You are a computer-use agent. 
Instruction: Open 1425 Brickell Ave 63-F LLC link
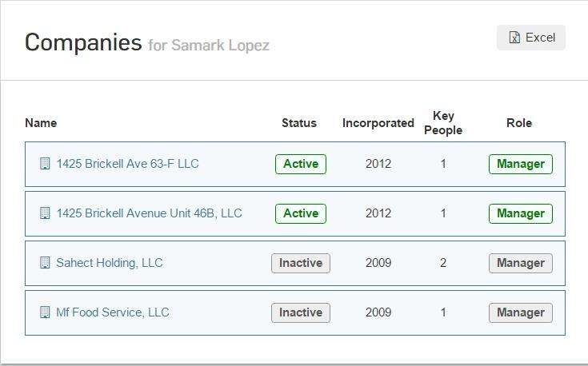(127, 164)
